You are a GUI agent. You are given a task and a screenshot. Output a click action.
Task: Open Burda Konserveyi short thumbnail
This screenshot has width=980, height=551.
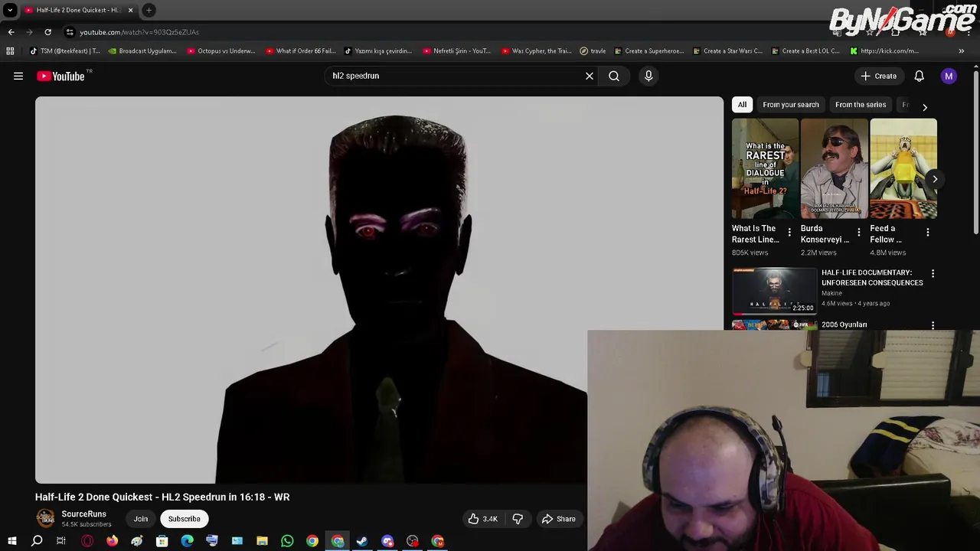[x=834, y=169]
